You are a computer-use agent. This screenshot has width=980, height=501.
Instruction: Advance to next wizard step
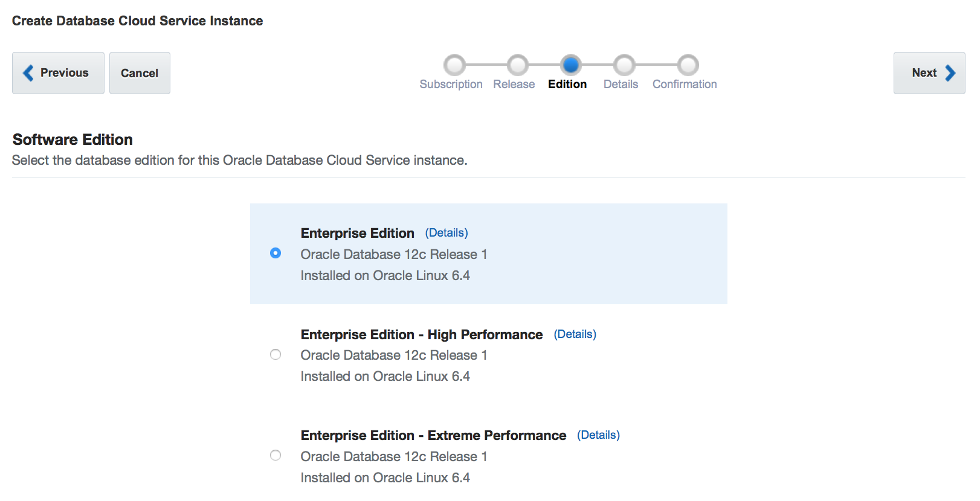click(x=929, y=73)
